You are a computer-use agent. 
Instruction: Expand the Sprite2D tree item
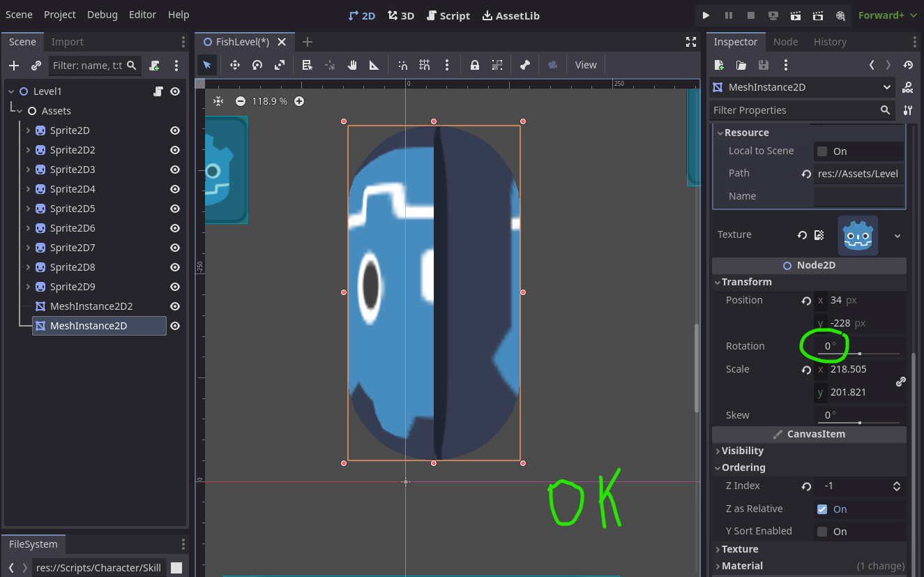tap(28, 130)
